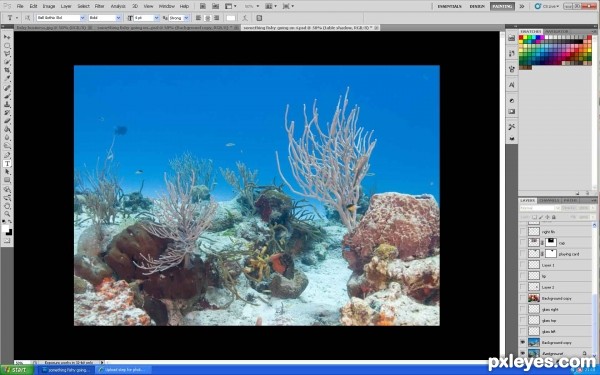
Task: Open the Filter menu
Action: pos(99,6)
